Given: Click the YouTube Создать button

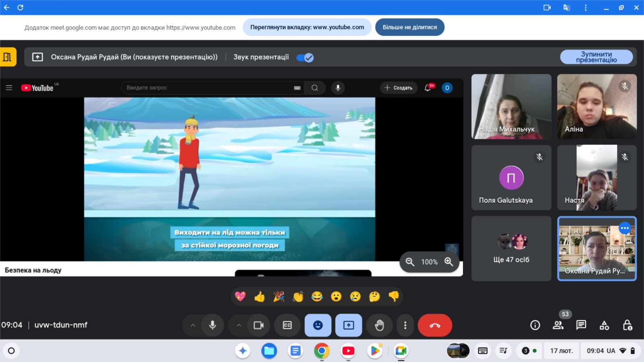Looking at the screenshot, I should [398, 88].
